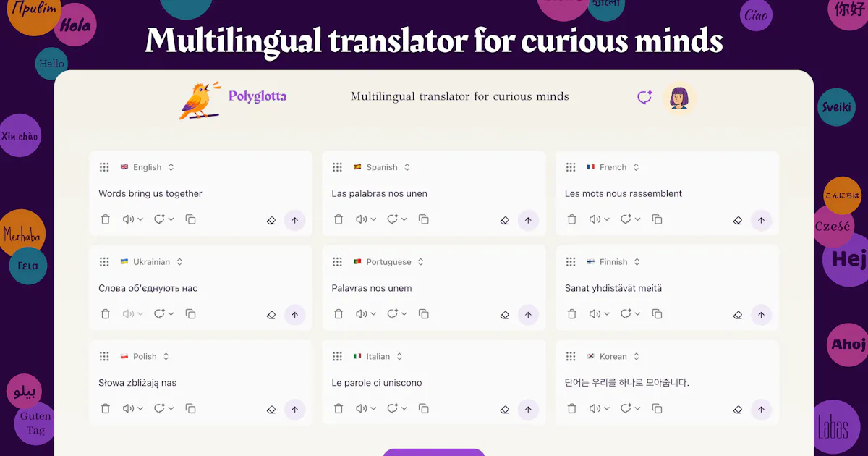Delete the French card via trash icon

(571, 219)
